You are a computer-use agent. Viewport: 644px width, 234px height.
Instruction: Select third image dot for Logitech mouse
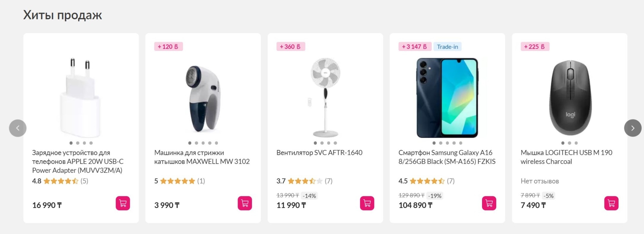pos(576,143)
